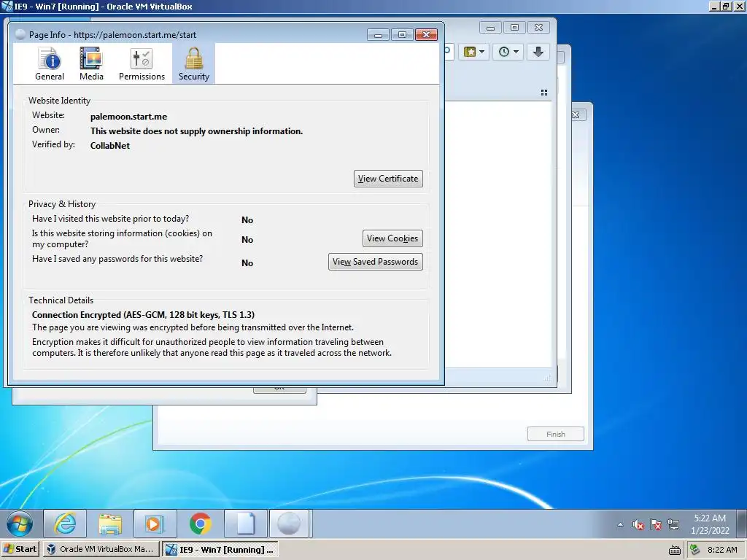
Task: Switch to the Media tab
Action: click(91, 64)
